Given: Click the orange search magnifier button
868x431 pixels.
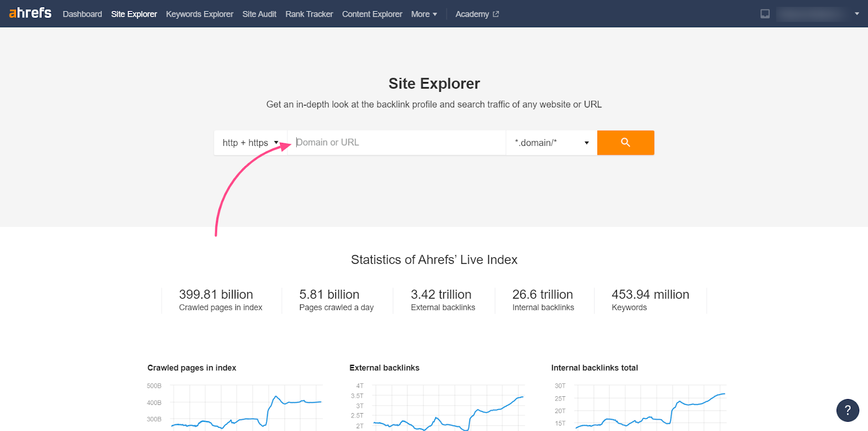Looking at the screenshot, I should pyautogui.click(x=626, y=143).
